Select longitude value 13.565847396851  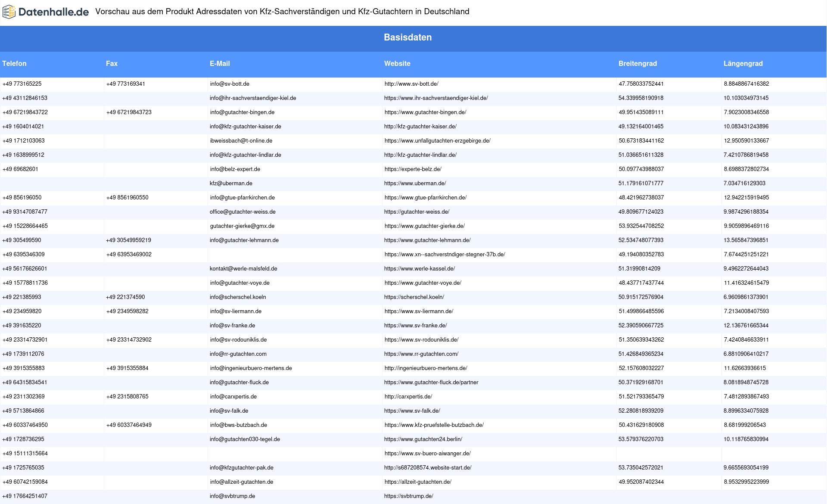pos(746,240)
